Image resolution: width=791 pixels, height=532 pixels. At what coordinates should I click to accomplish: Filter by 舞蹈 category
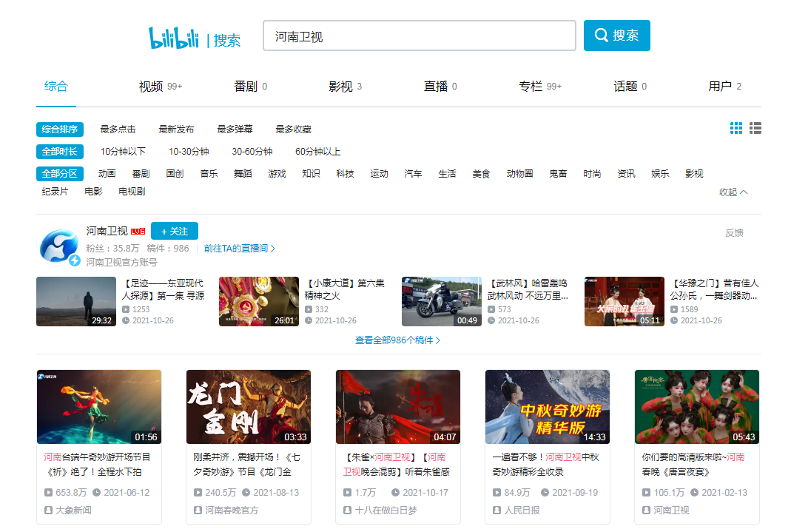(243, 173)
